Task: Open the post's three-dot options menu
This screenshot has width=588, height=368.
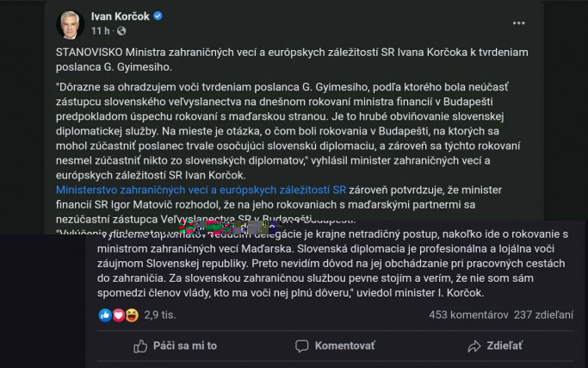Action: click(518, 23)
